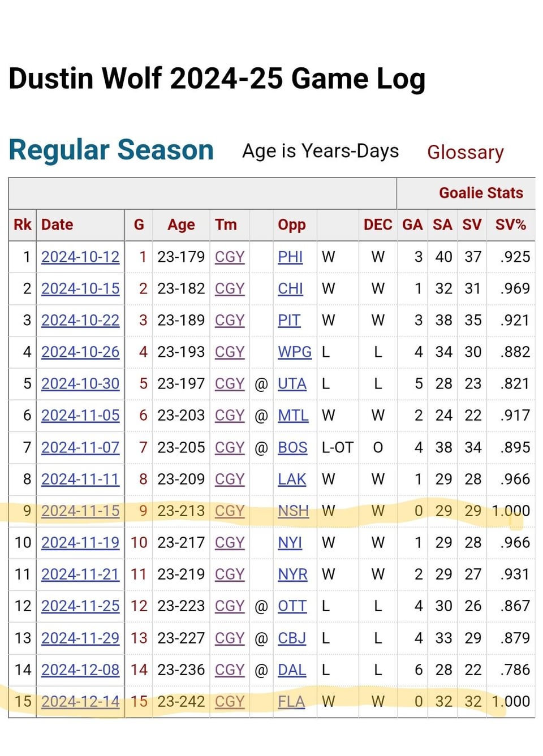Sort the table by Date column header
543x756 pixels.
57,224
